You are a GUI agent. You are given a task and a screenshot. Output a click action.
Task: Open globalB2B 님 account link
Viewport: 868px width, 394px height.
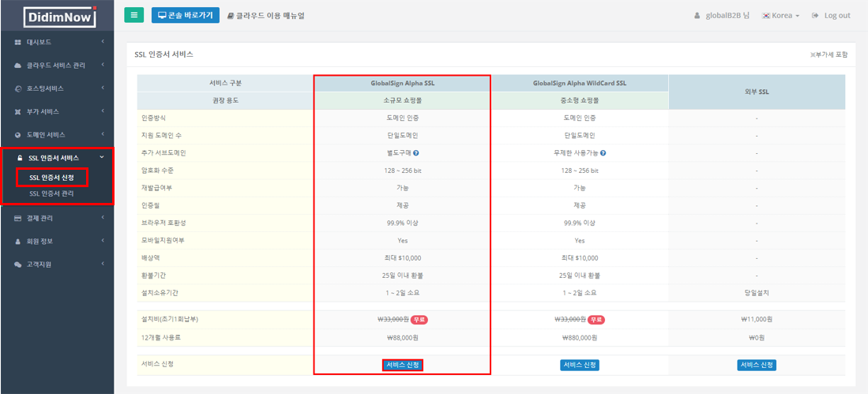pos(727,16)
